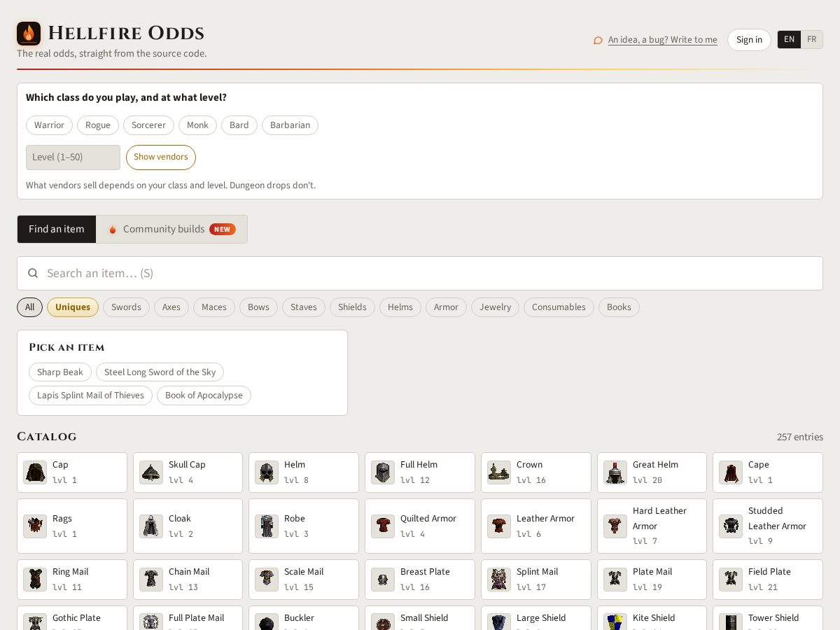Viewport: 840px width, 630px height.
Task: Click the Sign in button
Action: (x=749, y=40)
